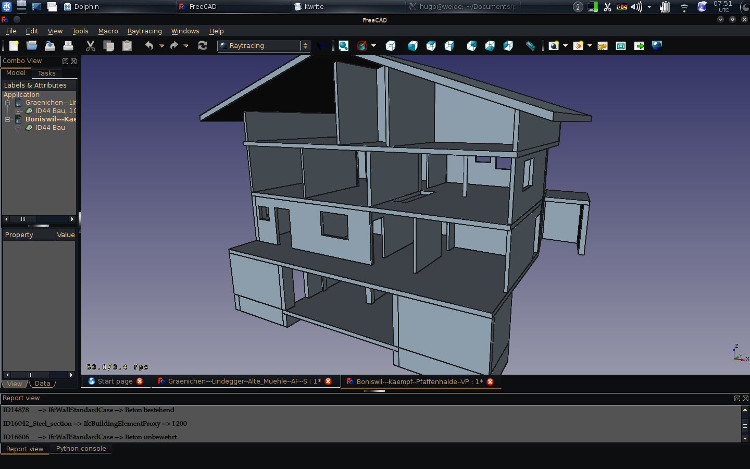Select the axonometric view cube icon
The width and height of the screenshot is (750, 469).
coord(391,46)
